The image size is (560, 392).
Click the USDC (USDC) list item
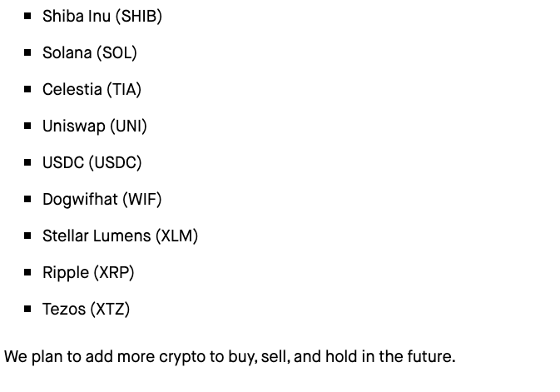click(92, 162)
